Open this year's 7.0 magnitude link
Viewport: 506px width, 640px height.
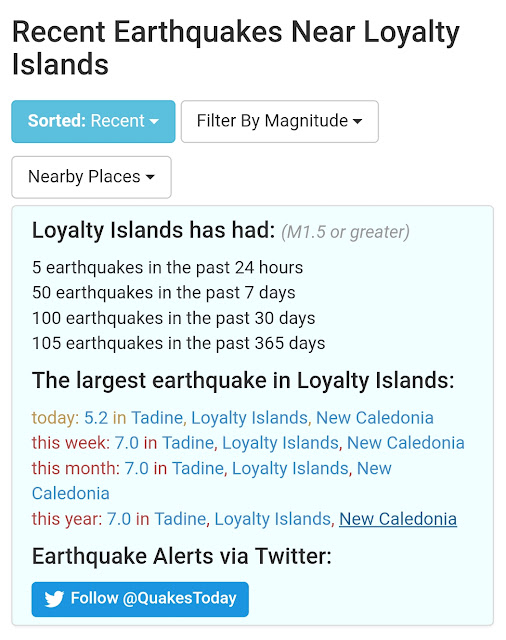[119, 519]
